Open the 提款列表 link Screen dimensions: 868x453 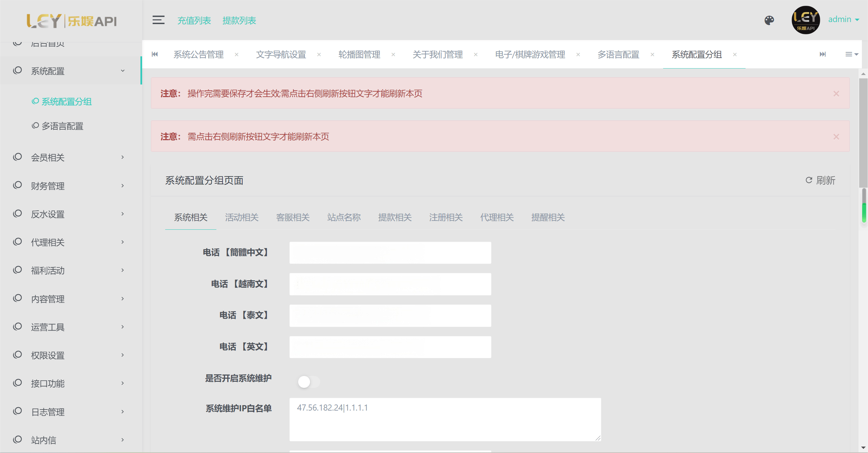point(239,21)
